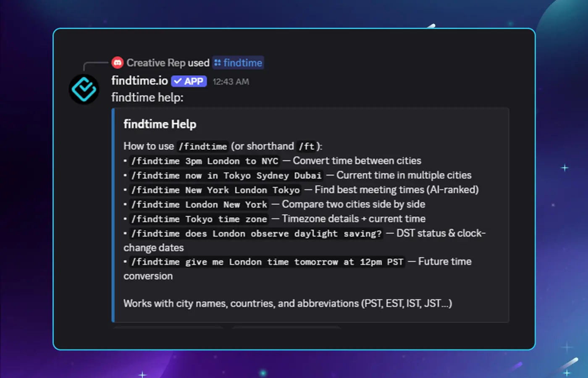Select the "/findtime now in Tokyo Sydney Dubai" snippet

click(x=226, y=175)
